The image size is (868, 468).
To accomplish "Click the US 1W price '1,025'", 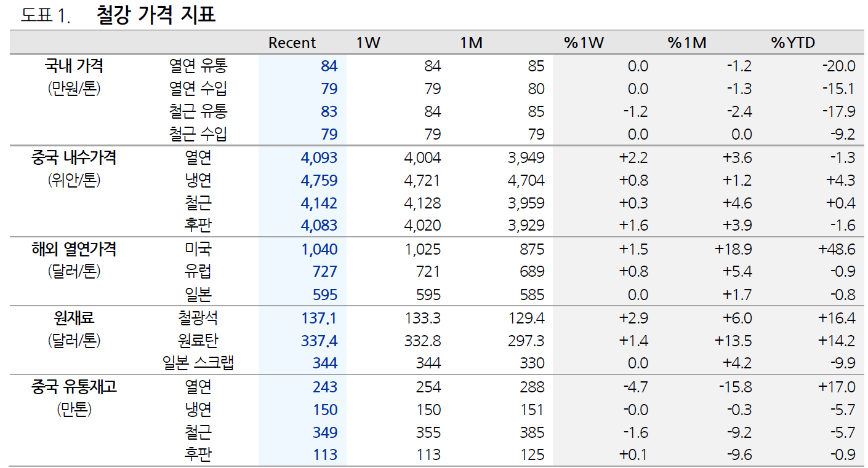I will (x=423, y=249).
